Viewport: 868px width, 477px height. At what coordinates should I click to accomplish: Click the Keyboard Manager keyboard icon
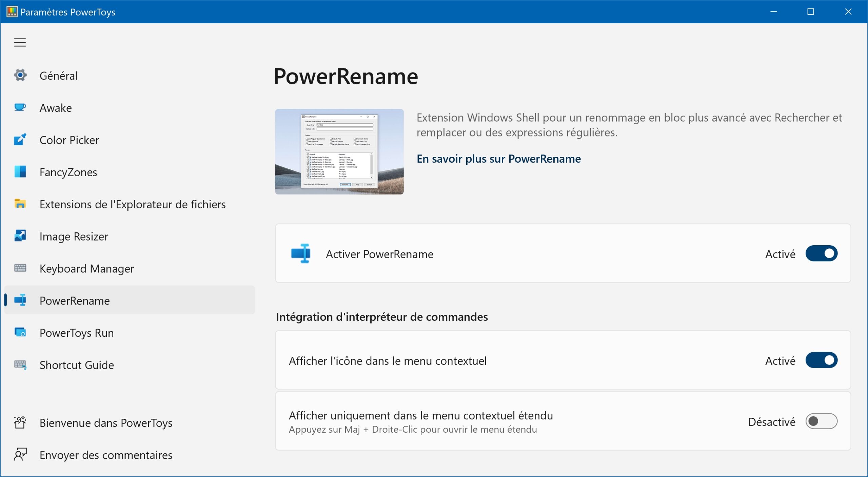pos(20,268)
